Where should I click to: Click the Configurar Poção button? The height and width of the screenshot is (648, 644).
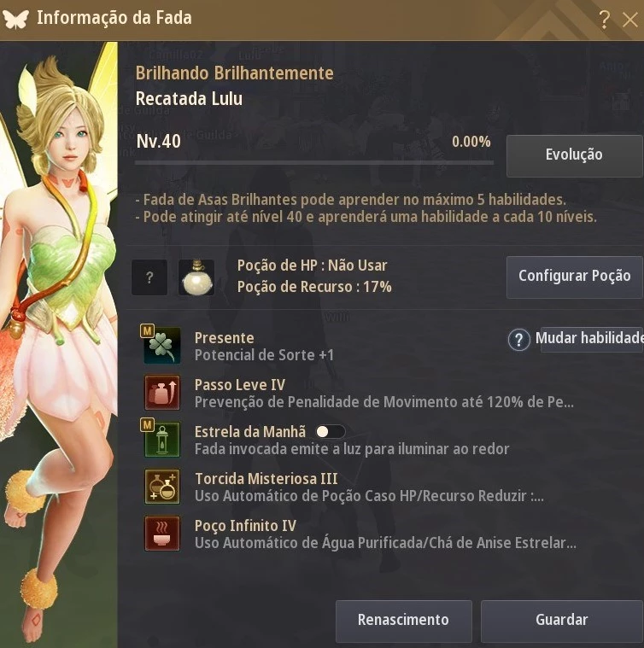click(x=574, y=277)
